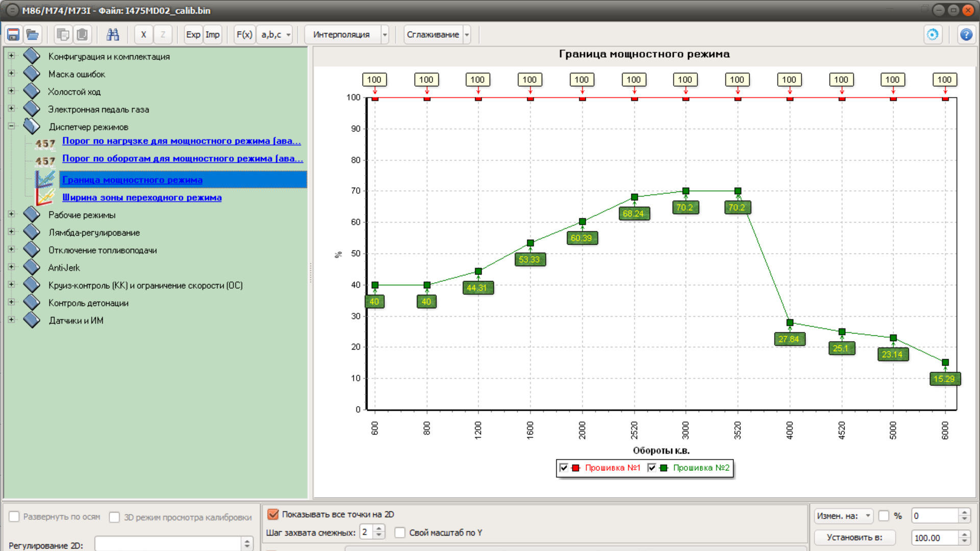This screenshot has height=551, width=980.
Task: Open the help question mark icon
Action: [x=966, y=35]
